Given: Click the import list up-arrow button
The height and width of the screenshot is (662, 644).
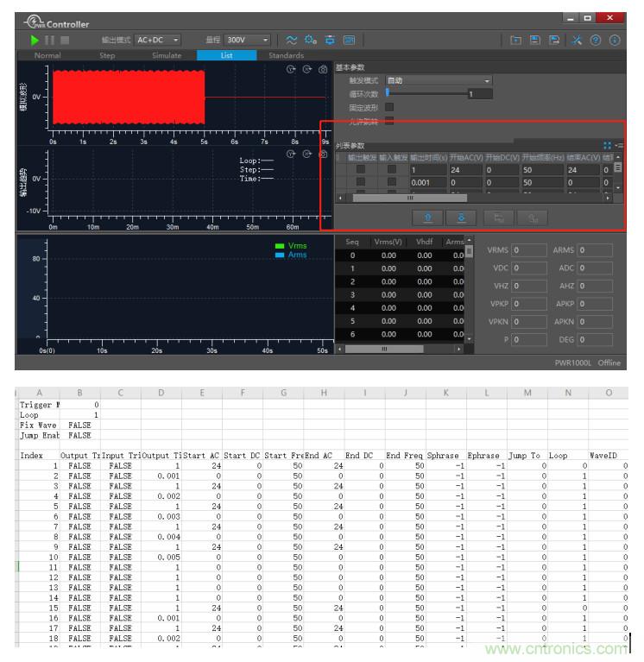Looking at the screenshot, I should pyautogui.click(x=428, y=218).
